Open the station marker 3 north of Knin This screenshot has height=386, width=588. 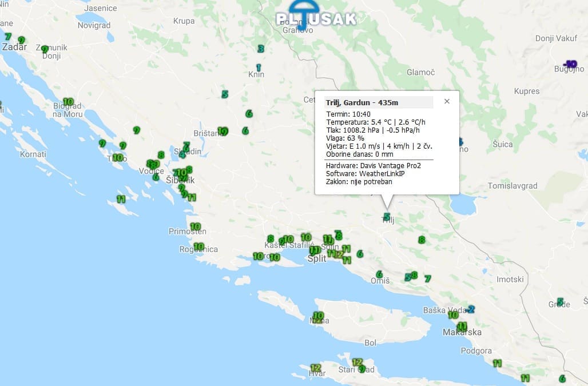(x=261, y=49)
